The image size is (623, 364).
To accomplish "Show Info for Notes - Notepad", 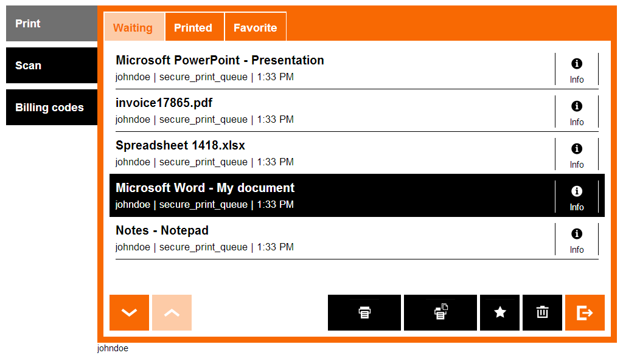I will (577, 240).
